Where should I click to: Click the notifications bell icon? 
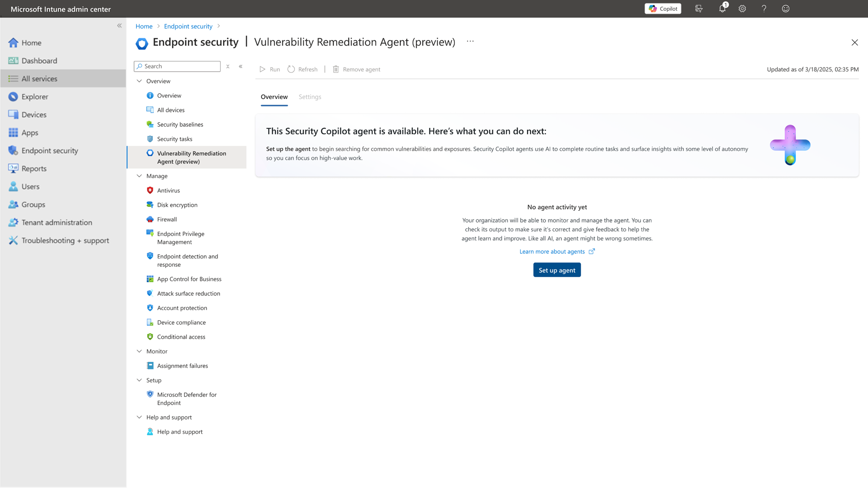pyautogui.click(x=722, y=9)
